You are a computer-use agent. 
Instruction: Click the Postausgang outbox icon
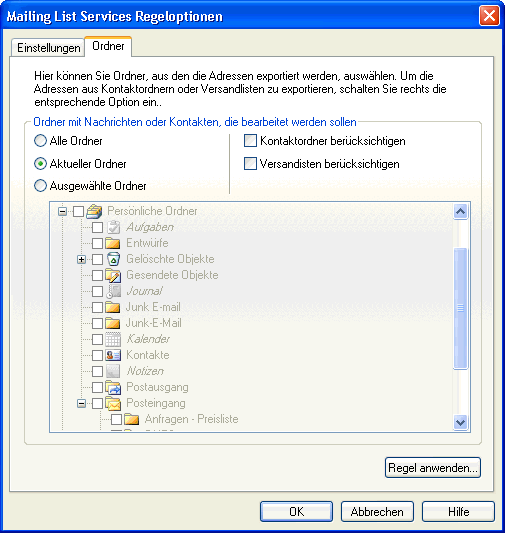pos(113,387)
